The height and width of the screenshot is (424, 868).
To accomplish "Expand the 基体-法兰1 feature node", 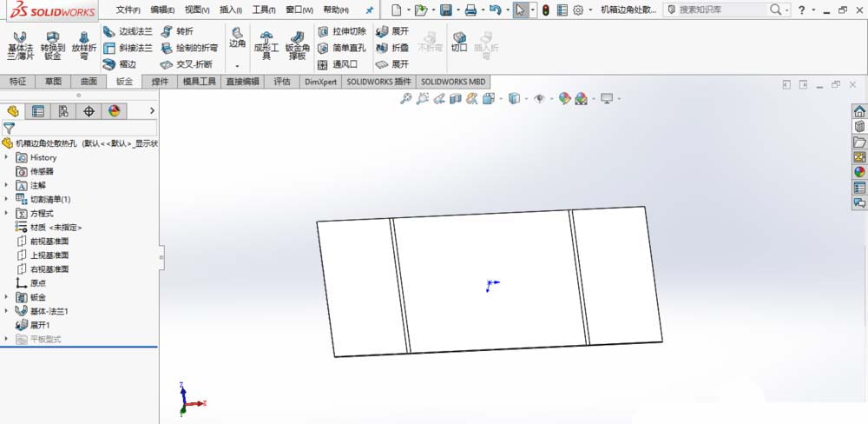I will pos(7,311).
